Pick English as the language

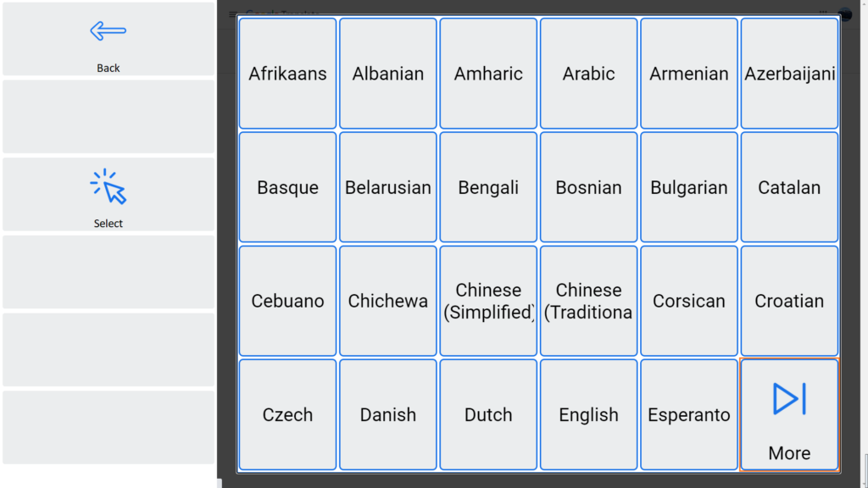(x=588, y=414)
